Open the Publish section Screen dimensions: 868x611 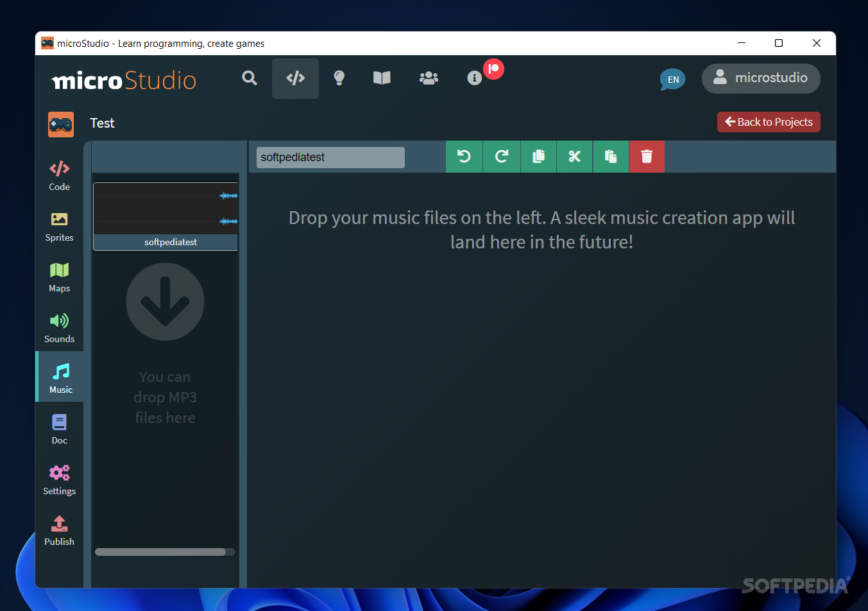point(60,530)
